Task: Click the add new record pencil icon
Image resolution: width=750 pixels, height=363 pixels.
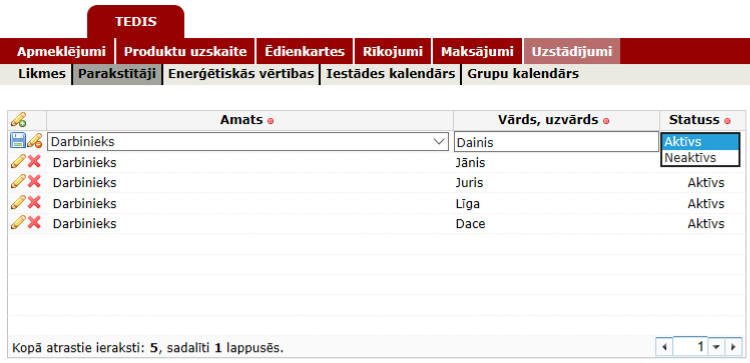Action: pyautogui.click(x=19, y=120)
